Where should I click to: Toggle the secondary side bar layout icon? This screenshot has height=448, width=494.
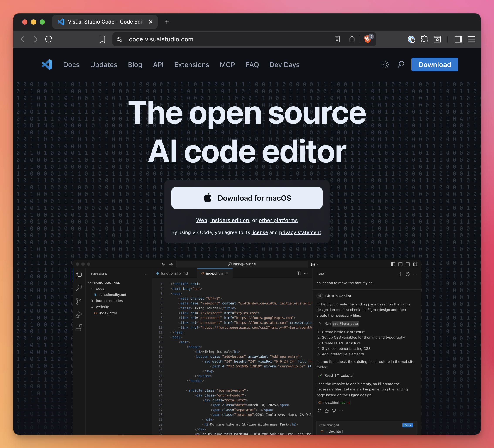(408, 264)
